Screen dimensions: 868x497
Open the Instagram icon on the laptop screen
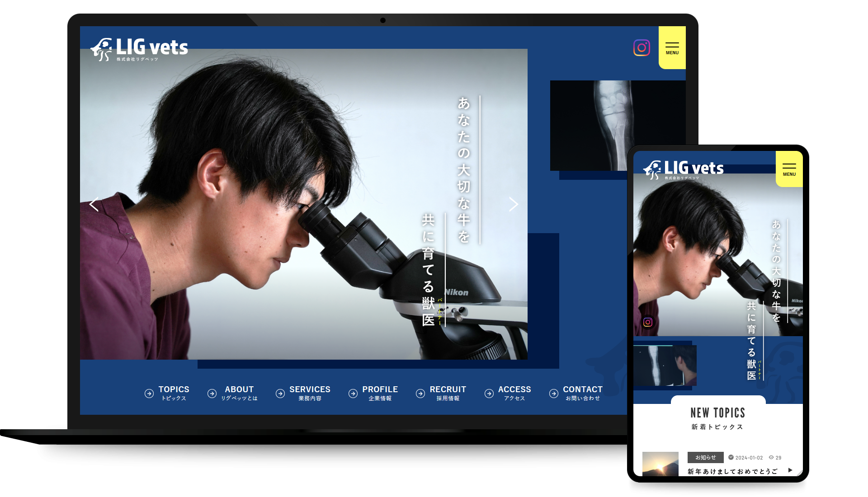click(642, 48)
